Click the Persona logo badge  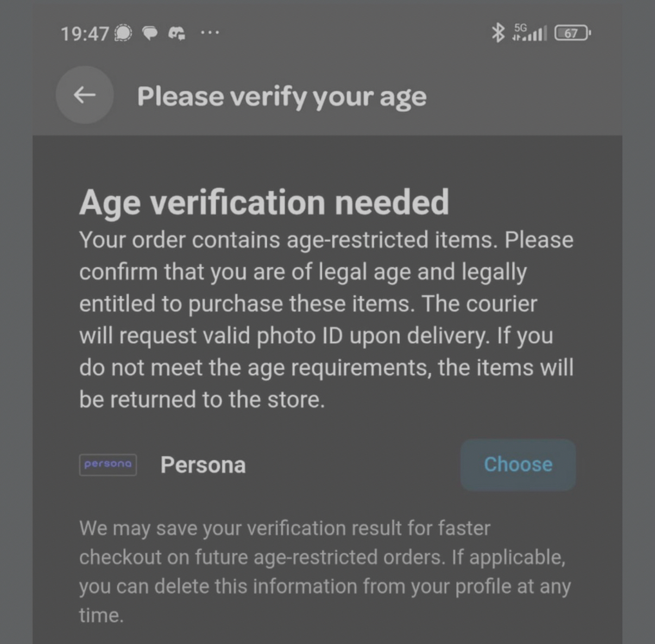[108, 465]
